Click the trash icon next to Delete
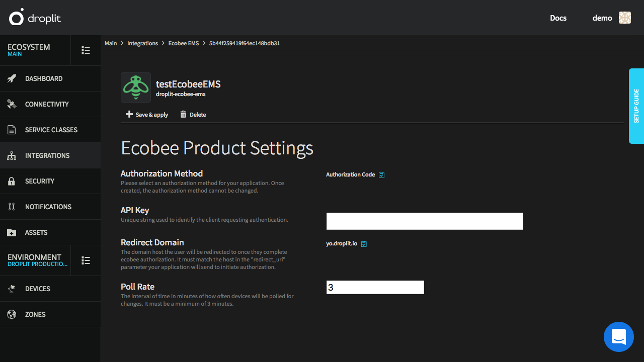The image size is (644, 362). point(183,115)
